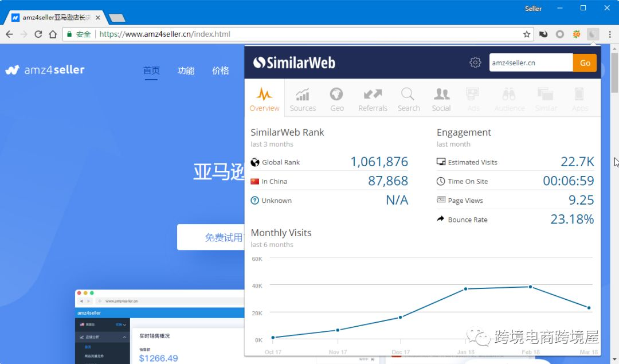Click the Time On Site clock icon
The height and width of the screenshot is (364, 619).
441,181
